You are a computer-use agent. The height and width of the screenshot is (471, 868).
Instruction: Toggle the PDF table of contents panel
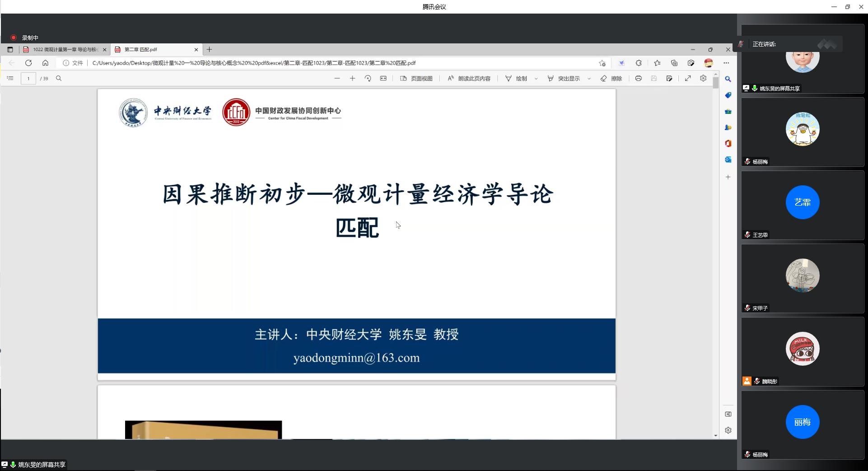[10, 78]
